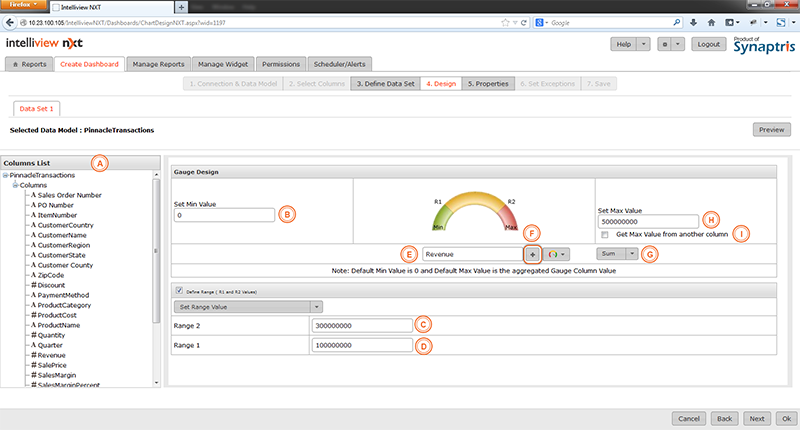The height and width of the screenshot is (430, 800).
Task: Click the plus button beside the Revenue field
Action: [x=532, y=254]
